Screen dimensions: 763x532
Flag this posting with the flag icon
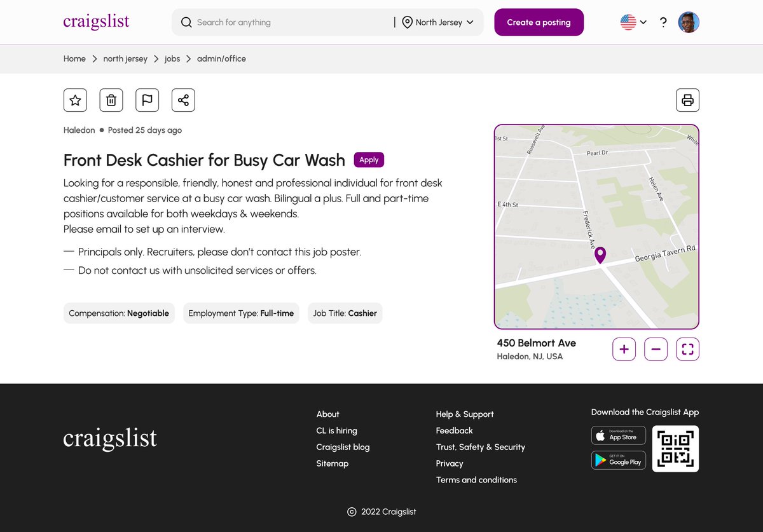click(x=147, y=100)
